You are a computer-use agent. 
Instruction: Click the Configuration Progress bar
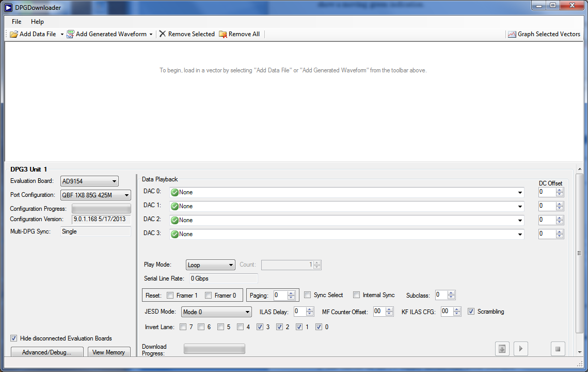[x=101, y=209]
